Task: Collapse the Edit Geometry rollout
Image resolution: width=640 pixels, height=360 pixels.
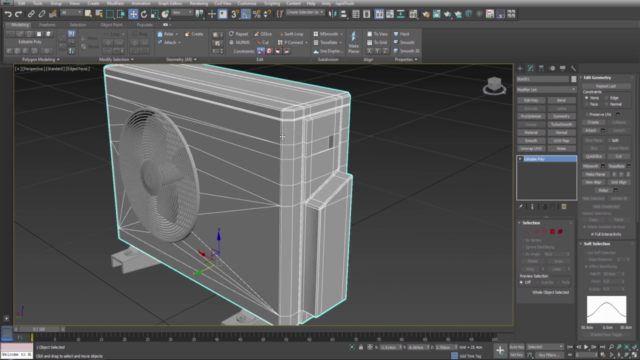Action: pos(597,78)
